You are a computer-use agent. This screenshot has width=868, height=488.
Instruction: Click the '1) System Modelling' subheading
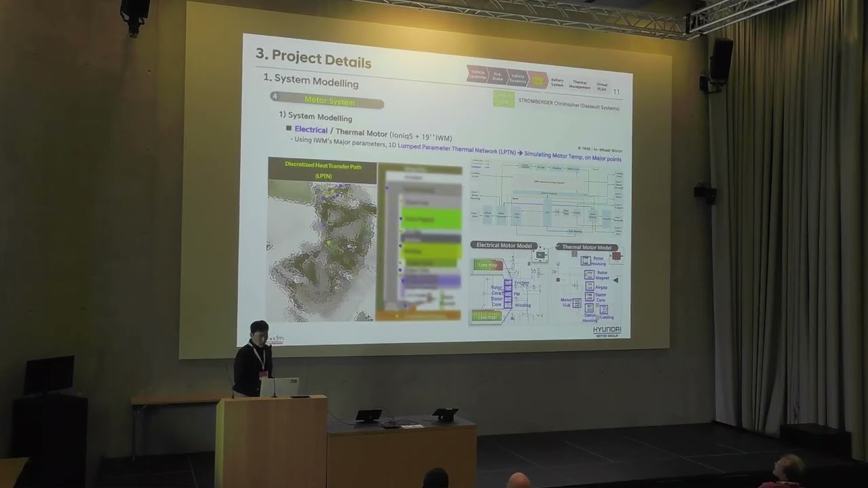[x=315, y=117]
